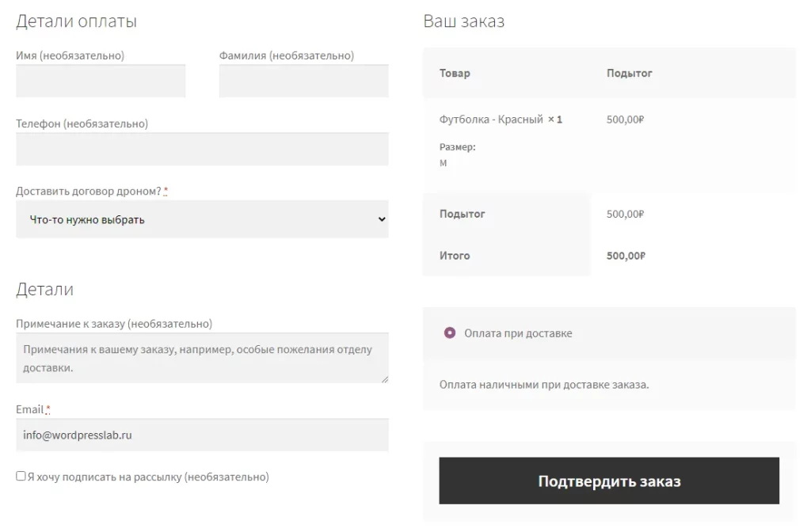811x532 pixels.
Task: Click the 'Доставить договор дроном?' label
Action: [x=89, y=192]
